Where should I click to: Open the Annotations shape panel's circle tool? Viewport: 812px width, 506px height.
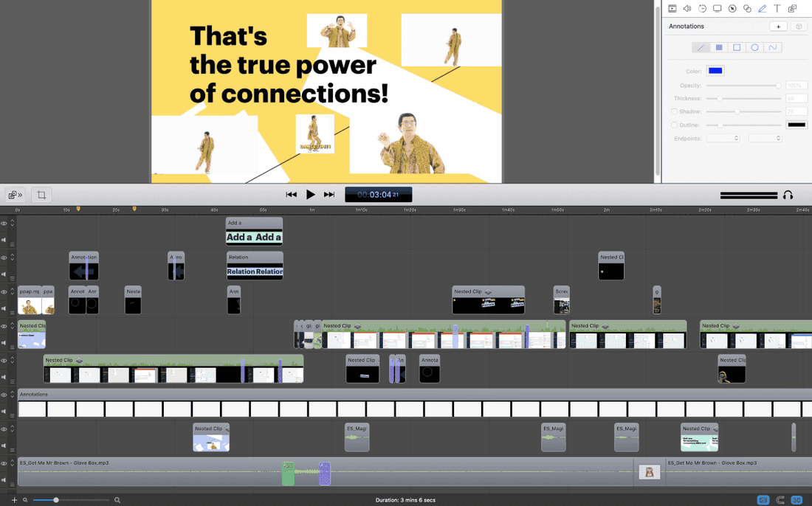[x=754, y=46]
